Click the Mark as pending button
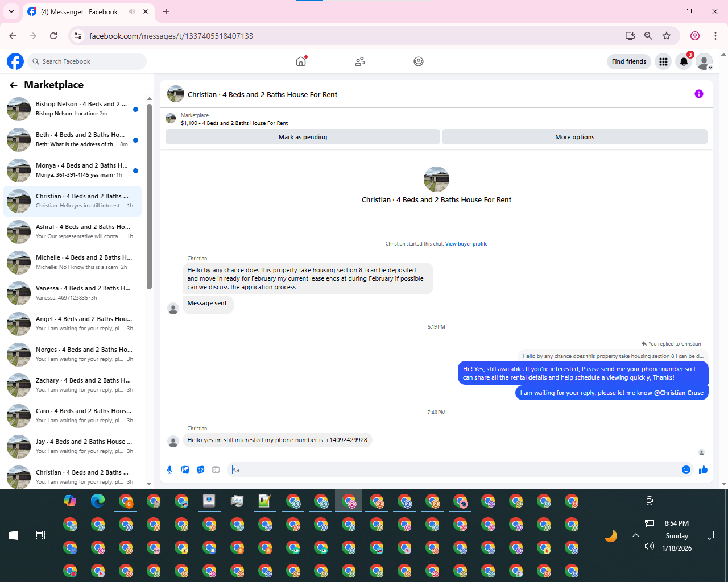This screenshot has height=582, width=728. tap(303, 137)
